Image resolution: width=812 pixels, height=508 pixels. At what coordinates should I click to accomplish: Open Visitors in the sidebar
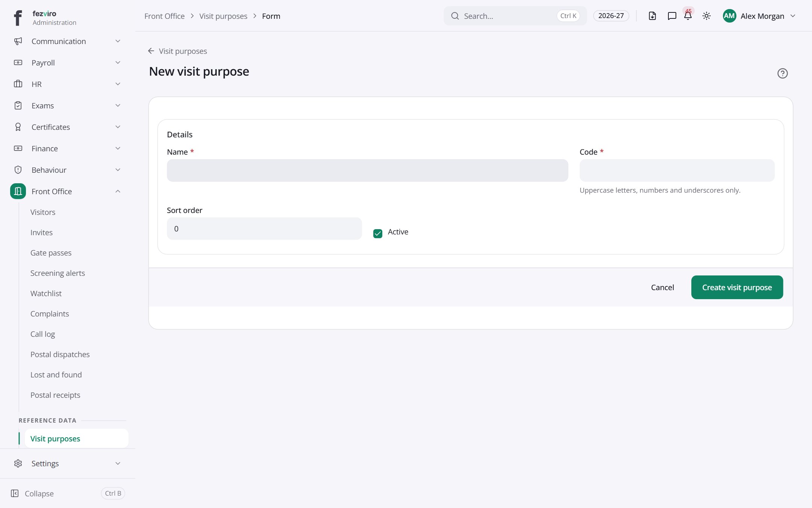43,212
